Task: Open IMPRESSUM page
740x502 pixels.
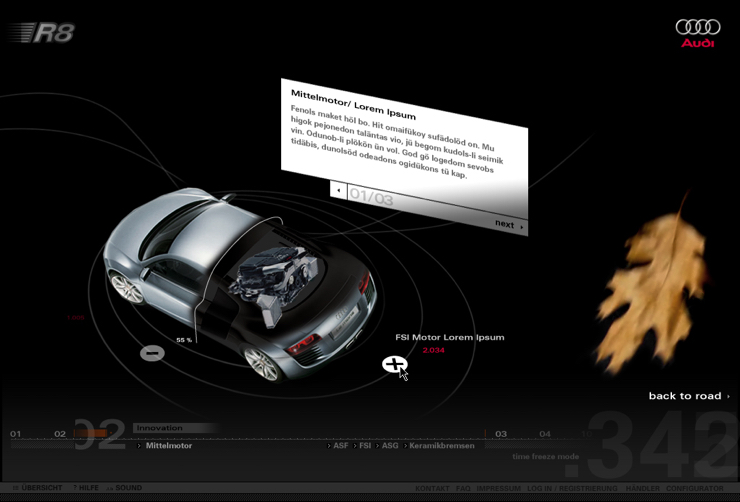Action: coord(498,488)
